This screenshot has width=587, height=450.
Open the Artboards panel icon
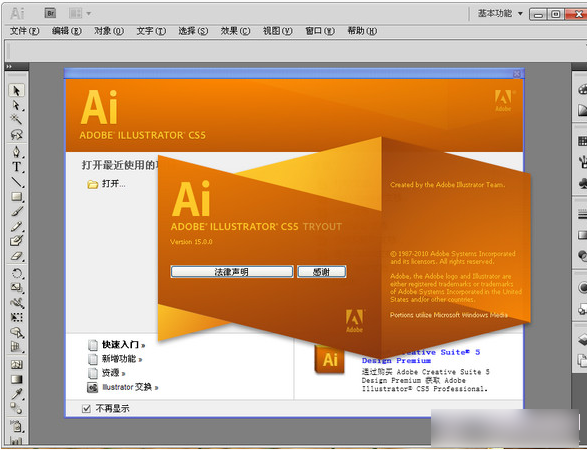pos(582,361)
